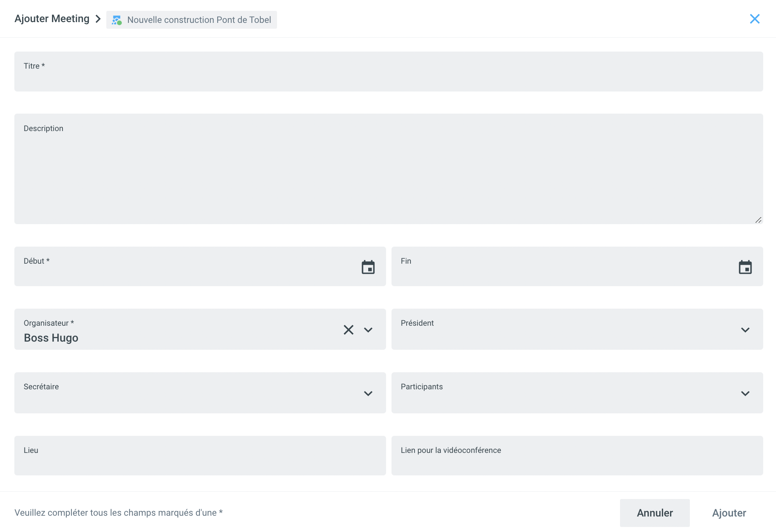This screenshot has height=532, width=776.
Task: Open the Participants dropdown list
Action: coord(745,394)
